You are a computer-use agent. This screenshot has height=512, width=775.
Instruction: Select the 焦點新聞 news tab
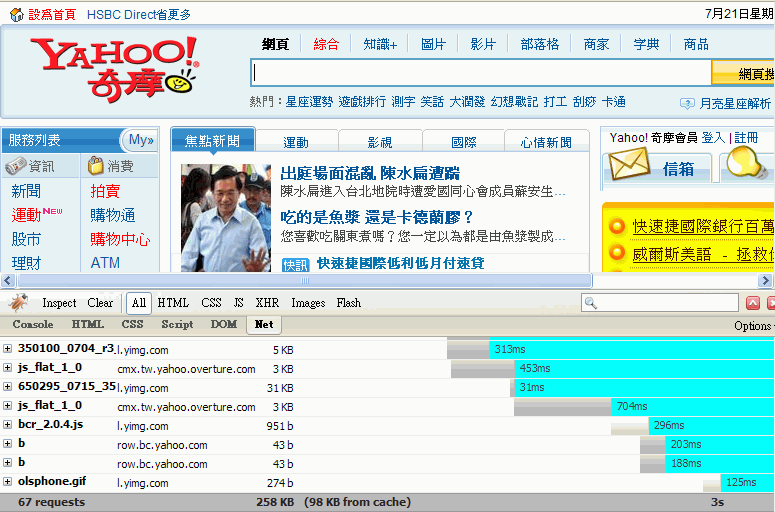point(213,141)
